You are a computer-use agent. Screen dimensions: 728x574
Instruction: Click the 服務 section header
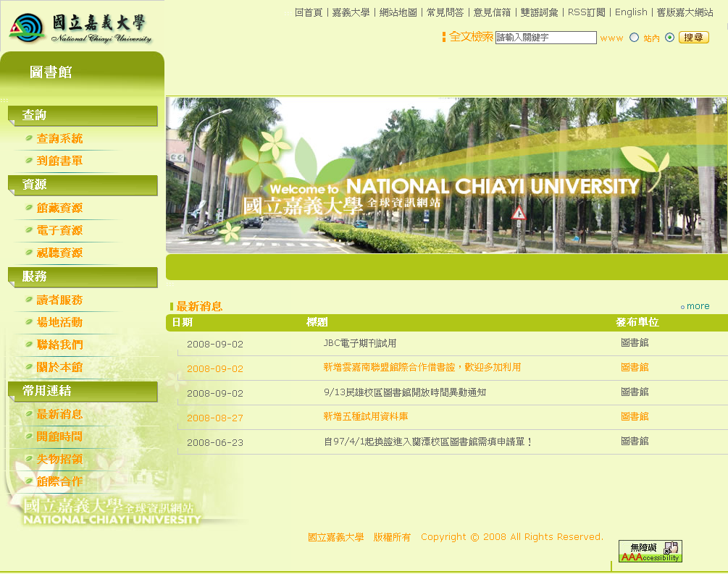click(x=83, y=277)
